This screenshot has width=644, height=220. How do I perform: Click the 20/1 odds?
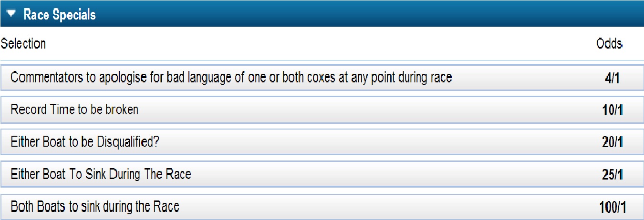coord(613,143)
